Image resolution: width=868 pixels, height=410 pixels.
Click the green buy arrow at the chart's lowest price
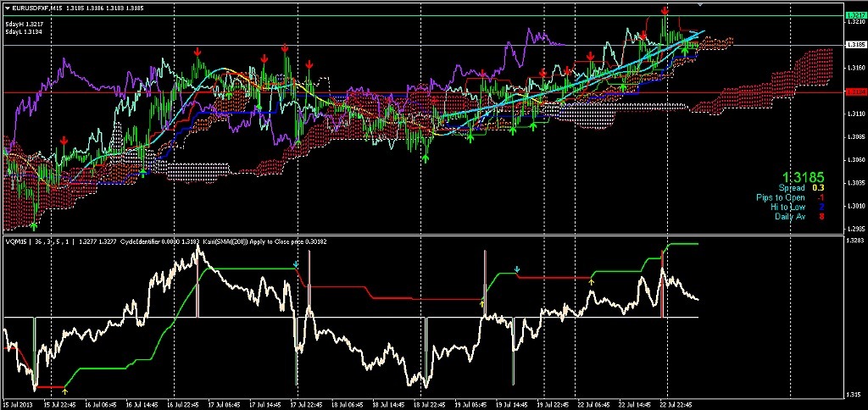34,225
